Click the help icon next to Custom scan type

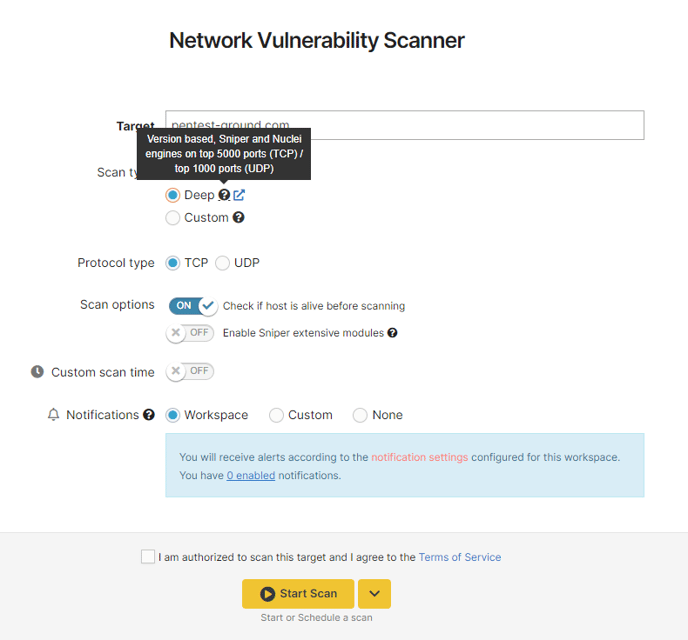tap(238, 217)
